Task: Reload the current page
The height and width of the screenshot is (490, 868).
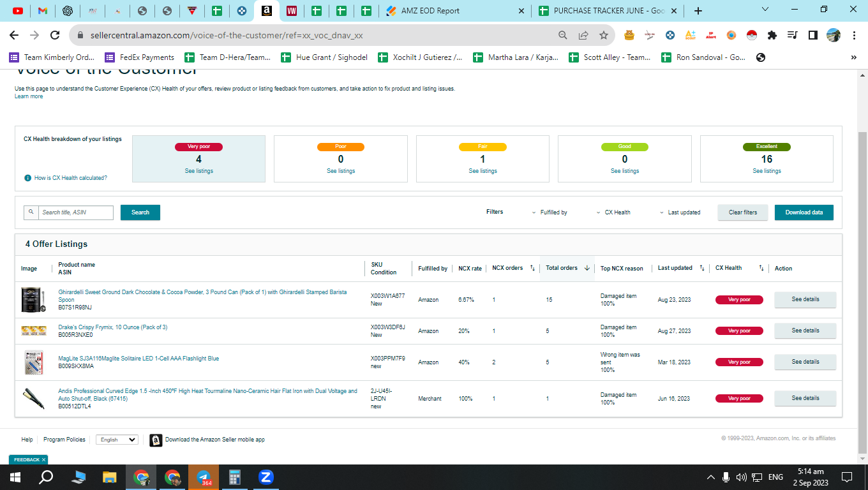Action: pyautogui.click(x=55, y=35)
